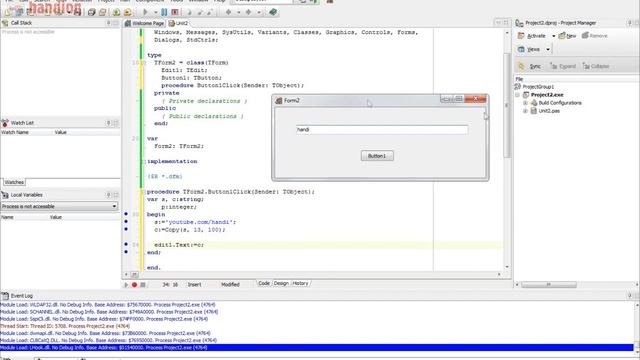Switch to the History view tab
Viewport: 640px width, 360px height.
pyautogui.click(x=300, y=283)
